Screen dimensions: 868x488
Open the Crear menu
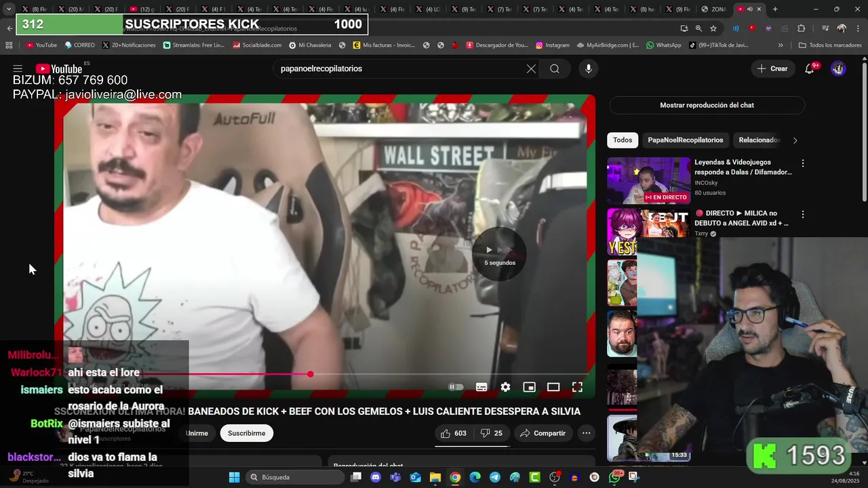click(x=772, y=68)
